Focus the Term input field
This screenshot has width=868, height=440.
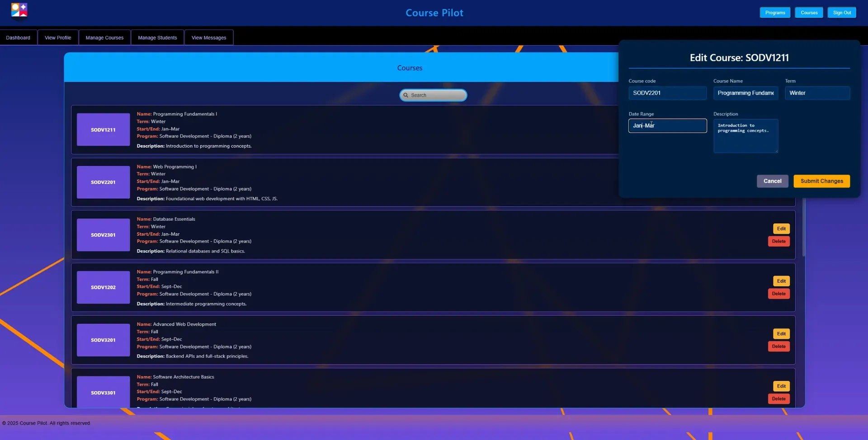[x=817, y=93]
